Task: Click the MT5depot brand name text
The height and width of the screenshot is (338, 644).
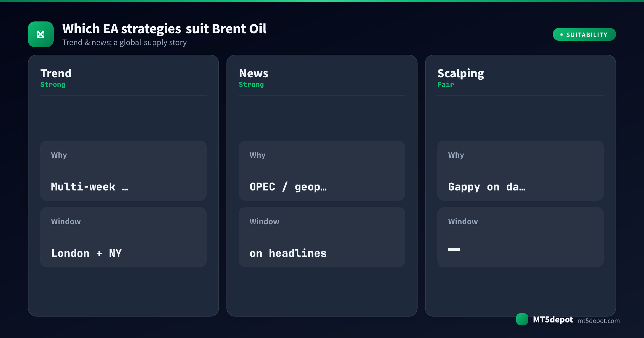Action: [x=553, y=319]
